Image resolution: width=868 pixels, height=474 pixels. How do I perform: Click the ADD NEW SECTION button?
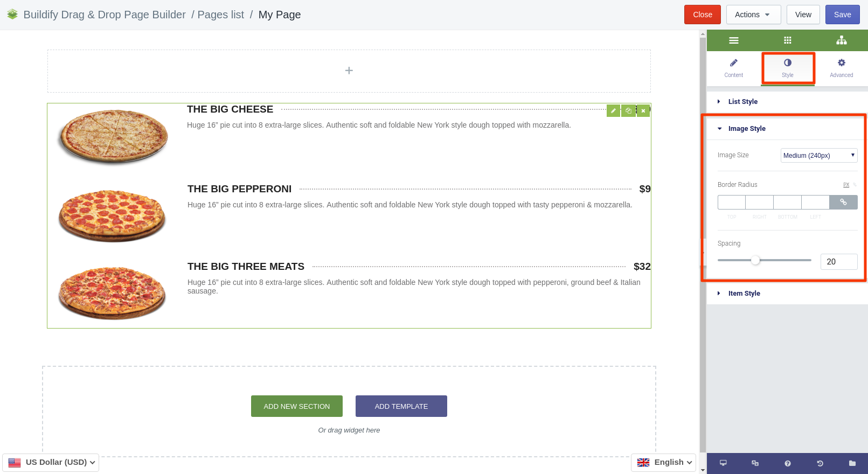tap(297, 406)
